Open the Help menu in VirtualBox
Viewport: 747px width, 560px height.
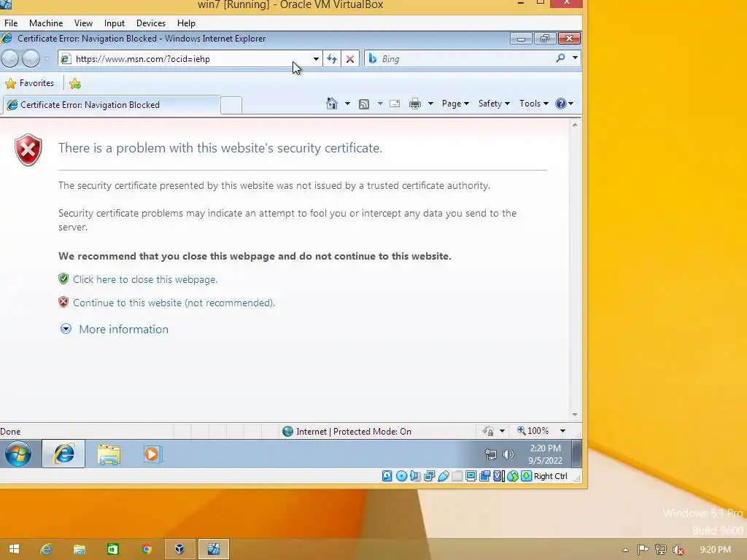click(186, 23)
